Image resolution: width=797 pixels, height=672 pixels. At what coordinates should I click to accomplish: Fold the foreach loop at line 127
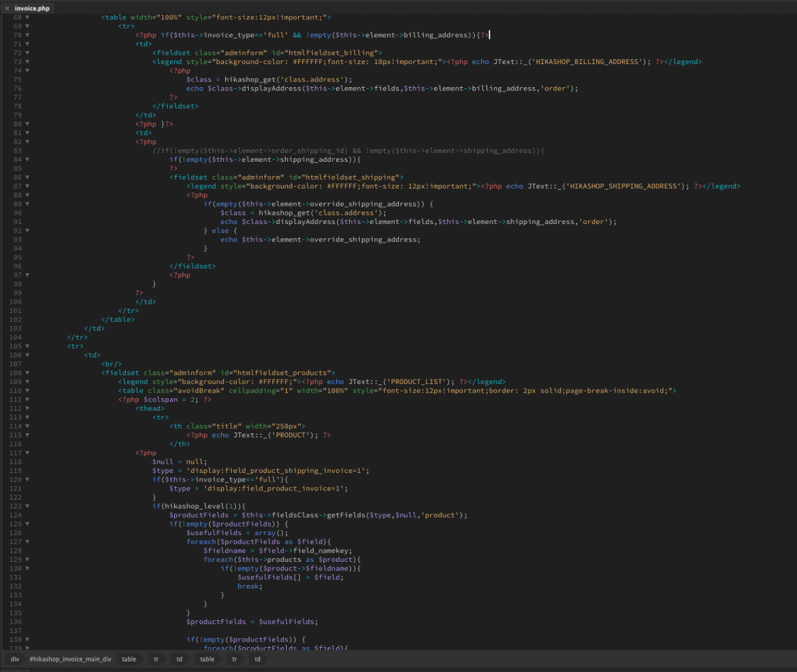click(27, 541)
